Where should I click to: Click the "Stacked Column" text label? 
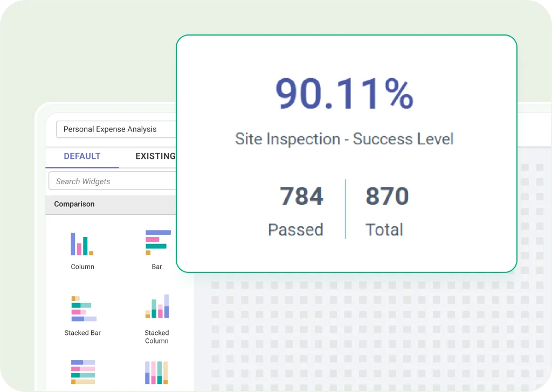tap(157, 337)
